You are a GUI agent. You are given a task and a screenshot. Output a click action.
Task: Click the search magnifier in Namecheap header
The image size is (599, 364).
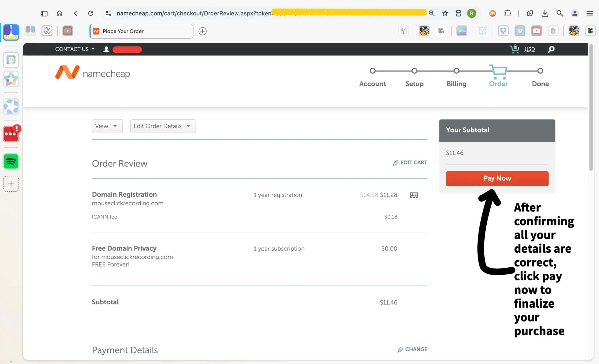coord(551,49)
